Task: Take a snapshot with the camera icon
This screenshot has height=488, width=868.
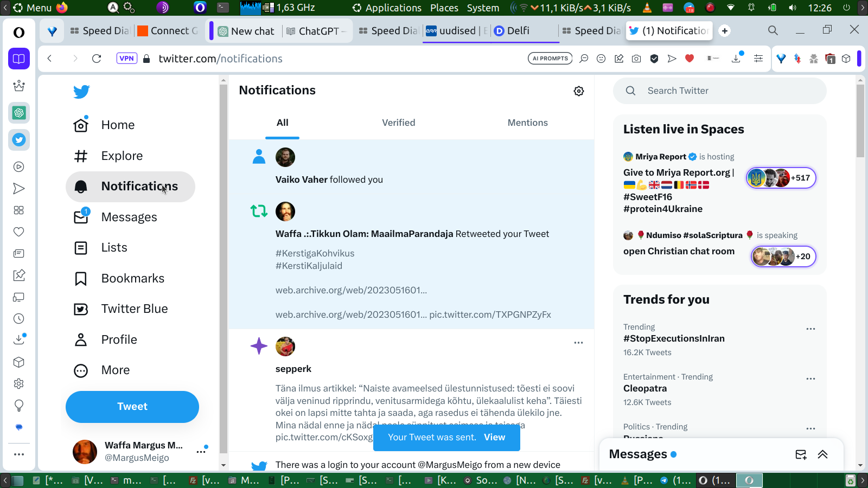Action: [x=636, y=59]
